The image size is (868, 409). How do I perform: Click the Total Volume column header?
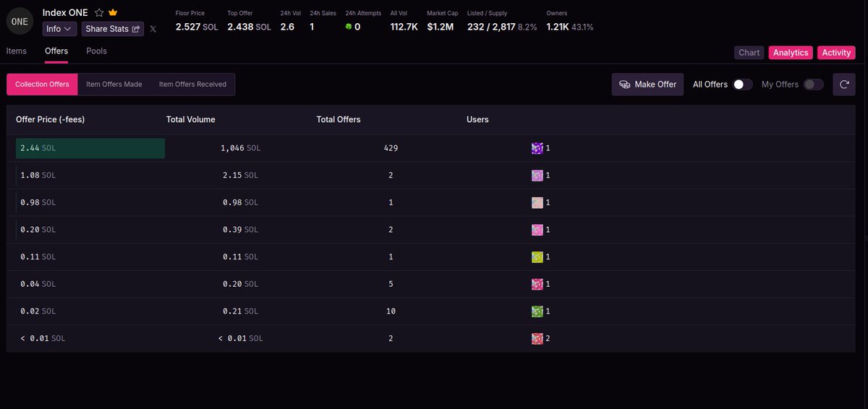pos(191,120)
